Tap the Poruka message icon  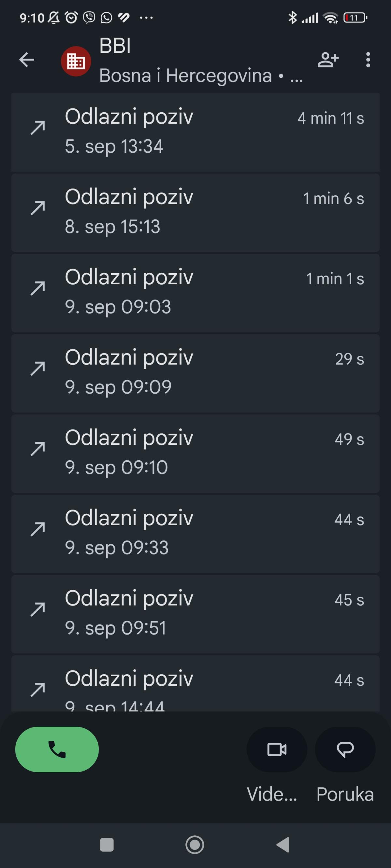click(x=345, y=749)
